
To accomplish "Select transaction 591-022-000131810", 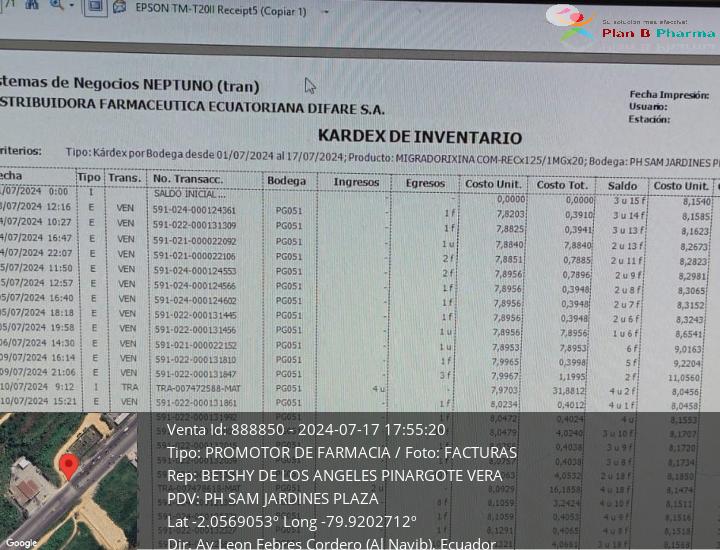I will (196, 359).
